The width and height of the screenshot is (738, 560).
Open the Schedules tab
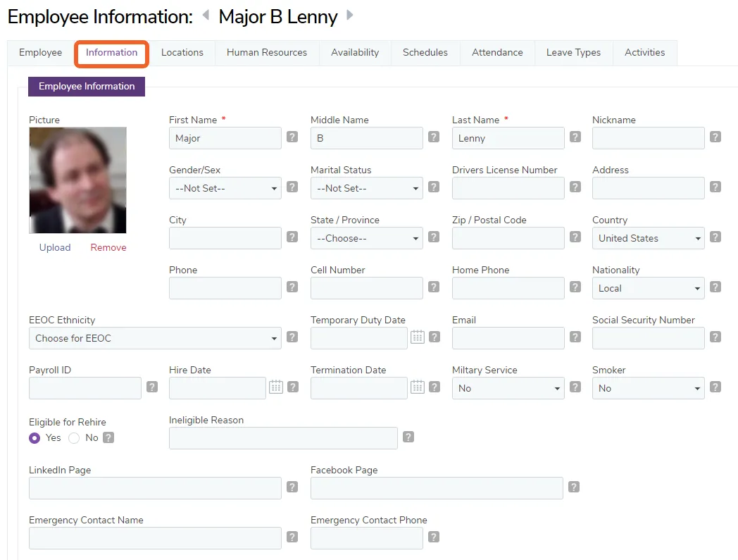pos(425,53)
